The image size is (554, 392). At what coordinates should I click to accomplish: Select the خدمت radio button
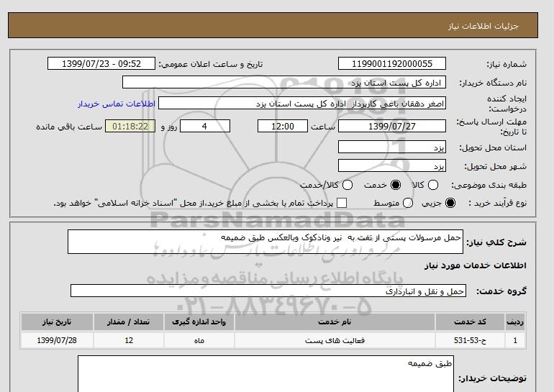396,185
